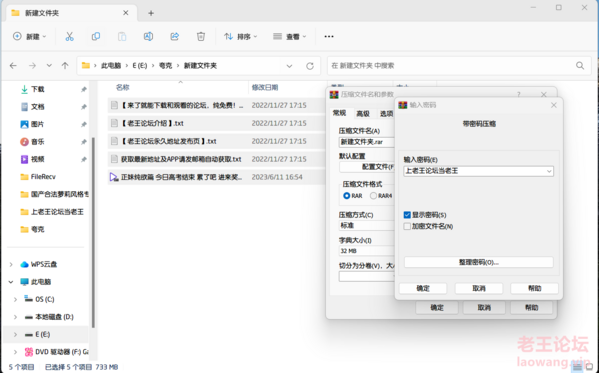This screenshot has width=599, height=373.
Task: Click the Cut scissors icon
Action: click(x=69, y=36)
